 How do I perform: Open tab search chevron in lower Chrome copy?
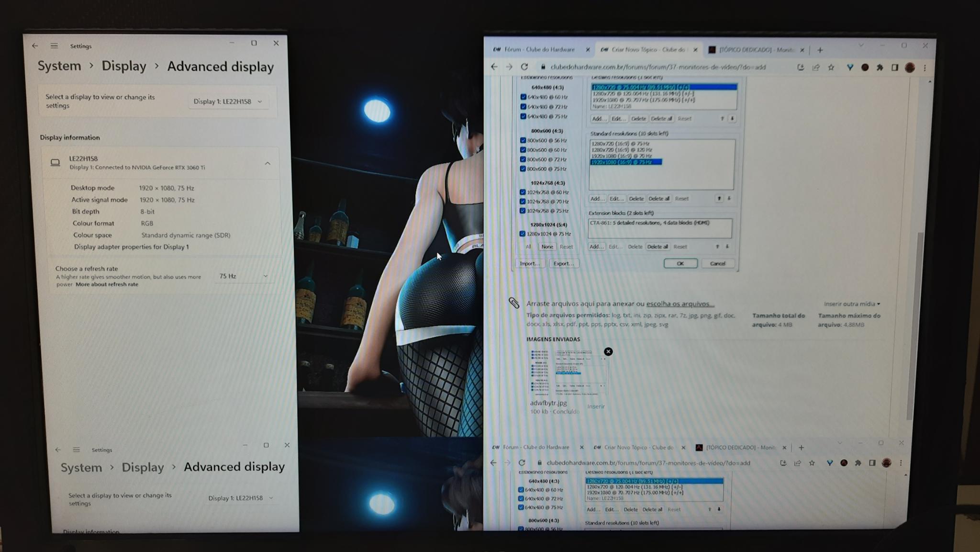tap(840, 443)
